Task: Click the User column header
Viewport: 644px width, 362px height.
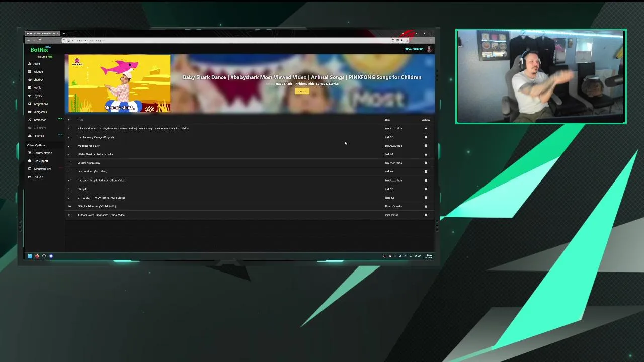Action: tap(387, 120)
